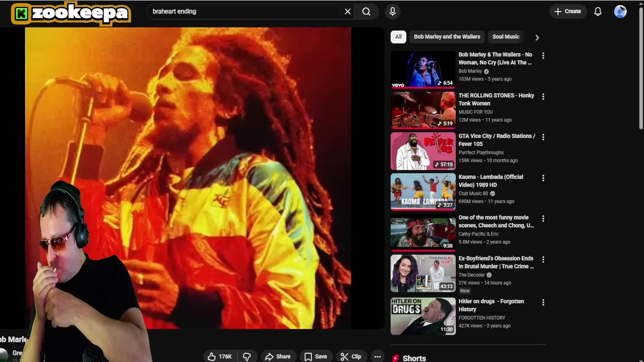The height and width of the screenshot is (362, 644).
Task: Click the Create button
Action: tap(568, 12)
